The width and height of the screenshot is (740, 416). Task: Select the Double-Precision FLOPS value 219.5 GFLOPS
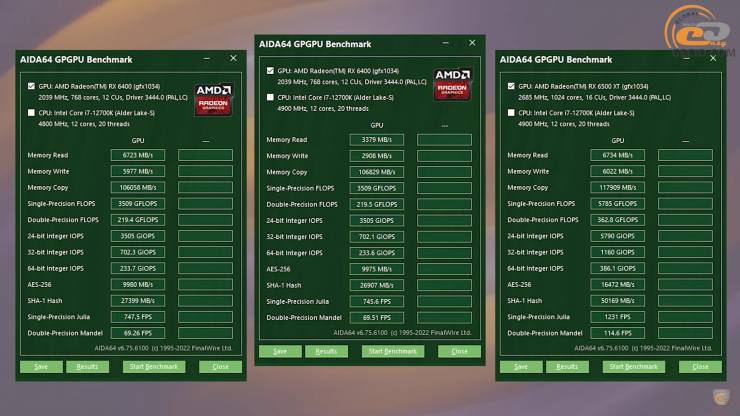377,204
